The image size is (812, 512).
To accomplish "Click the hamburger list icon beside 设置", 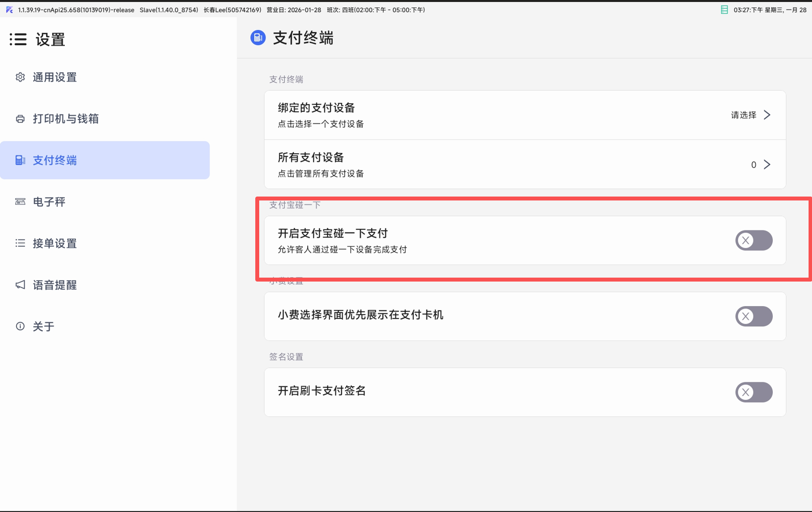I will pyautogui.click(x=18, y=39).
